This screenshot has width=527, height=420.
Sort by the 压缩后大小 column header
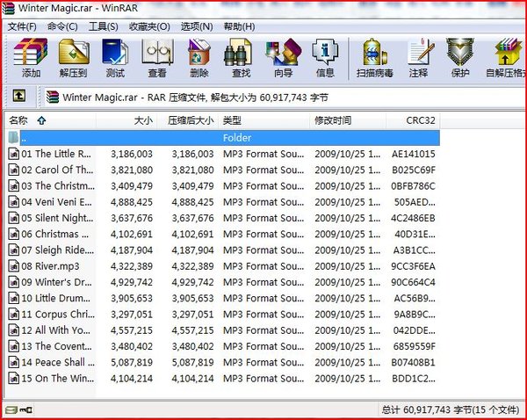(x=188, y=120)
